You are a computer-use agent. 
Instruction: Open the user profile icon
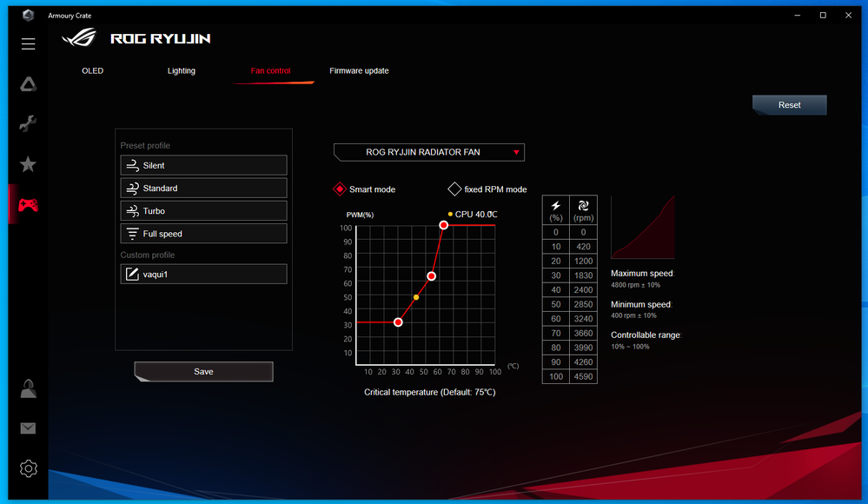click(28, 388)
